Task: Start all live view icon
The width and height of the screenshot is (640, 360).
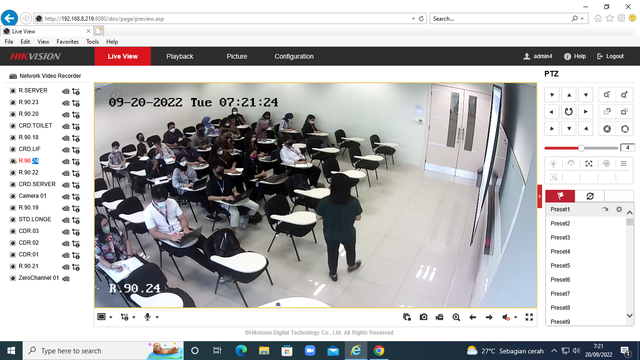Action: [x=407, y=317]
